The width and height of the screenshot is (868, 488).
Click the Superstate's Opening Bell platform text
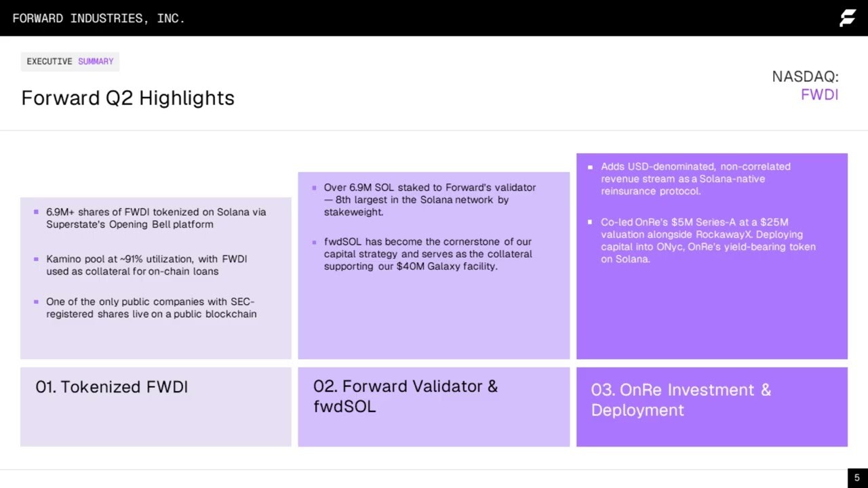point(130,224)
